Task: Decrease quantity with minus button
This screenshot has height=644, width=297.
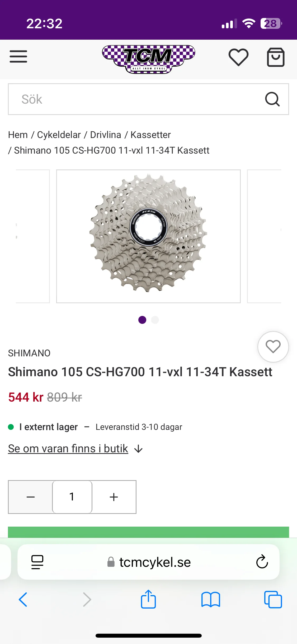Action: tap(31, 497)
